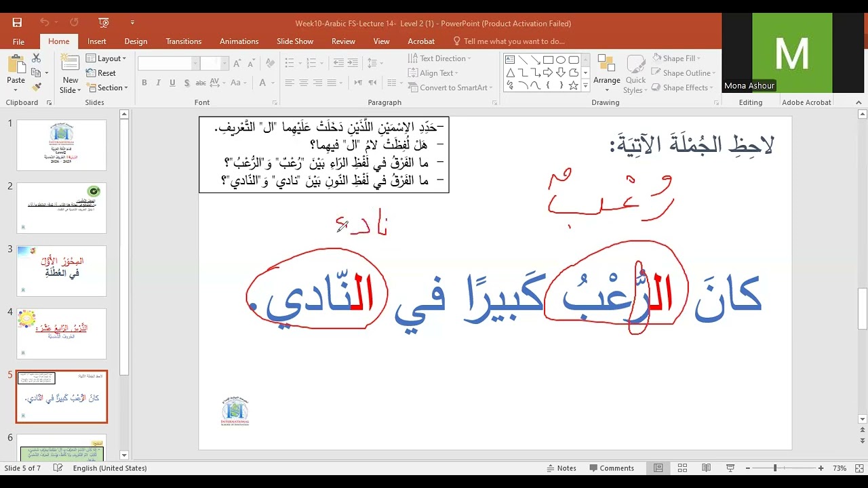The image size is (868, 488).
Task: Switch to Slide Sorter view icon
Action: (682, 468)
